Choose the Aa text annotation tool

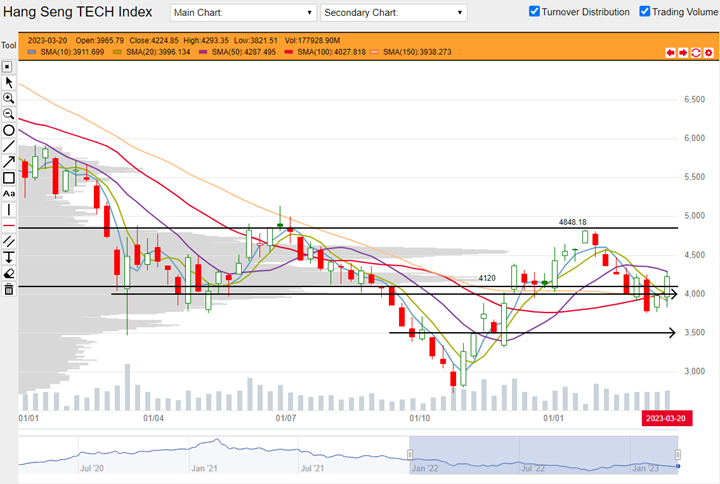[x=9, y=193]
